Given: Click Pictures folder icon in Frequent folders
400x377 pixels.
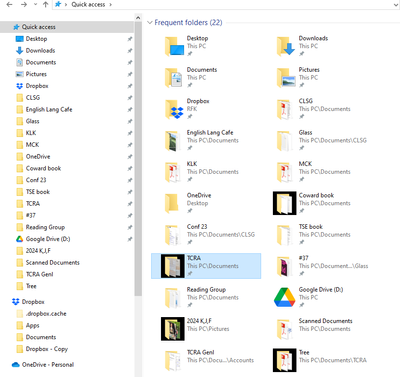Looking at the screenshot, I should pyautogui.click(x=286, y=78).
